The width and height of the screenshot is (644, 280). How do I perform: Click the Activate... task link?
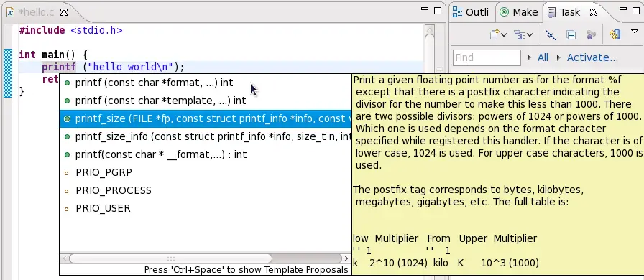[x=592, y=57]
